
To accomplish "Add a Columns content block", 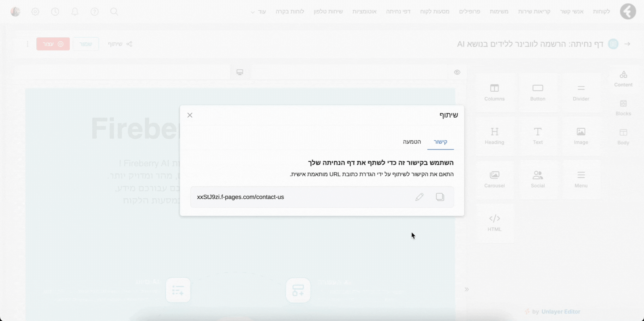I will tap(494, 93).
